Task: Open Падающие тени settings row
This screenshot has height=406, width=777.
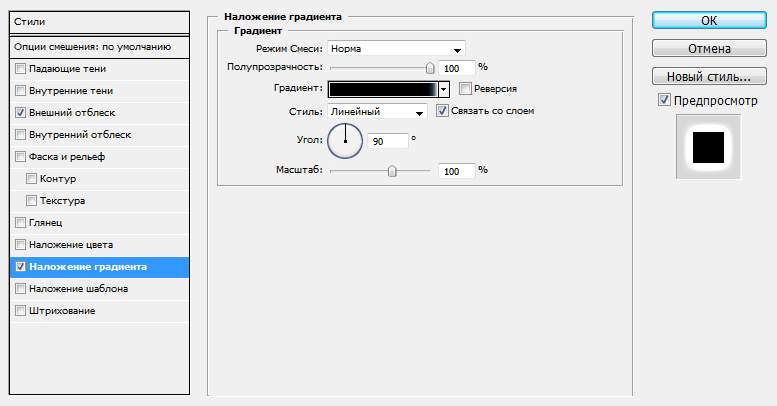Action: [x=99, y=69]
